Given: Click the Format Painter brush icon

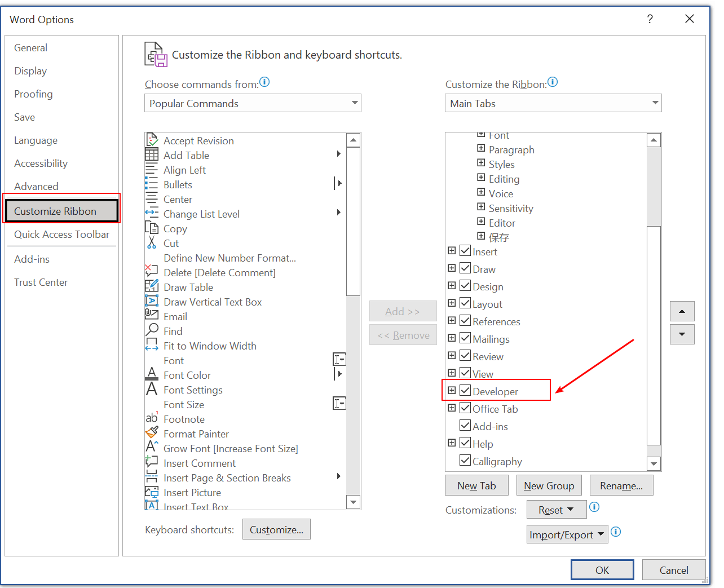Looking at the screenshot, I should (x=152, y=433).
